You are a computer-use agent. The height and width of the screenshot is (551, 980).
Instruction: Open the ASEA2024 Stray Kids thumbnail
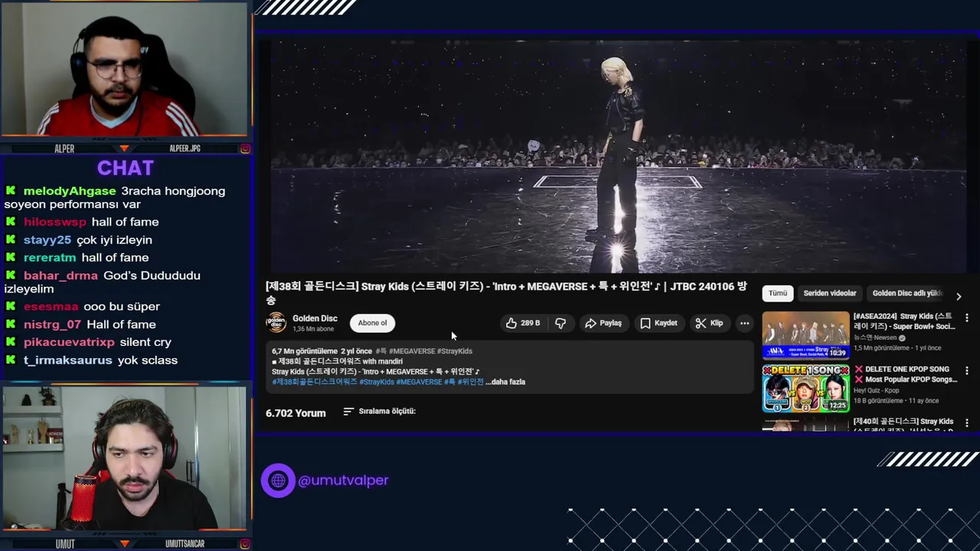(x=805, y=335)
